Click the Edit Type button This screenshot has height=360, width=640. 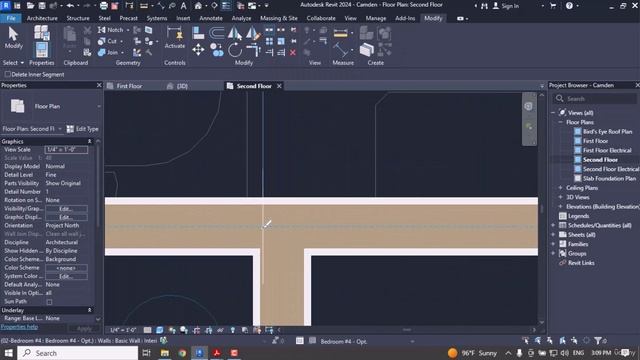point(82,129)
